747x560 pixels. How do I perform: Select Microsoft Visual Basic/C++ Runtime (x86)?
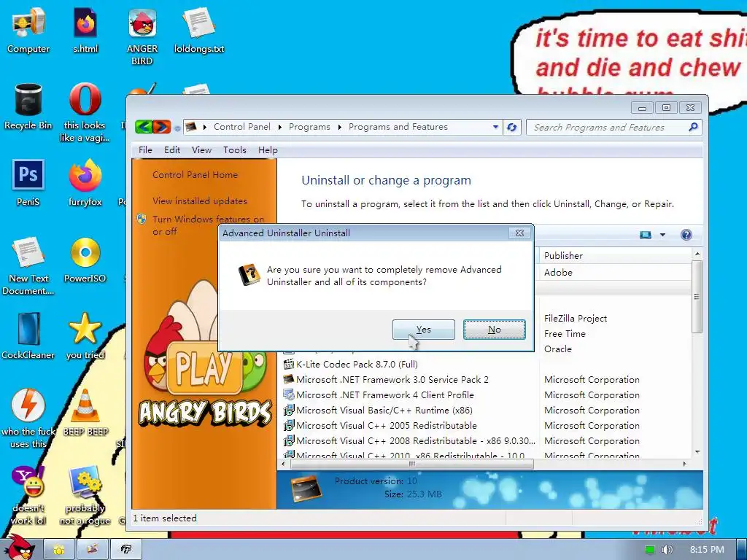[x=384, y=410]
